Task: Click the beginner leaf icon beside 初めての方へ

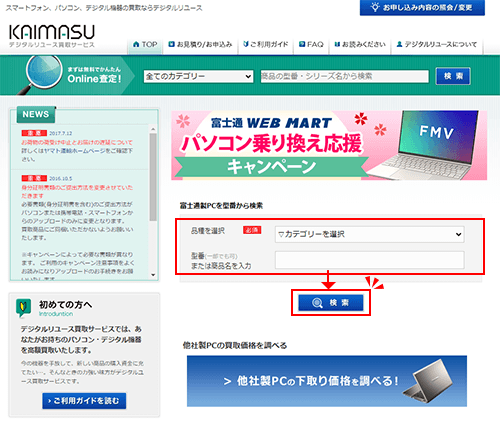Action: [x=23, y=308]
